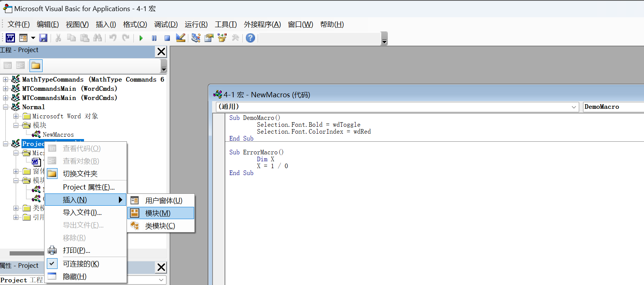Image resolution: width=644 pixels, height=285 pixels.
Task: Select the NewMacros module in the tree
Action: click(x=58, y=135)
